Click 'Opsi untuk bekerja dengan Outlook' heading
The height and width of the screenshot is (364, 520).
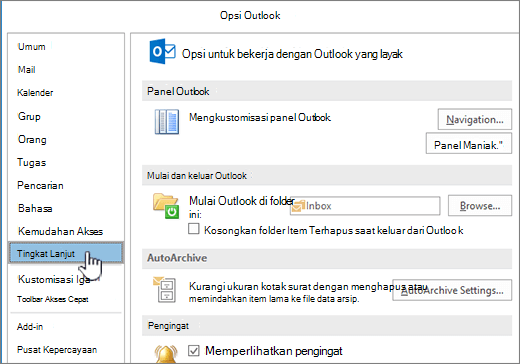coord(292,54)
